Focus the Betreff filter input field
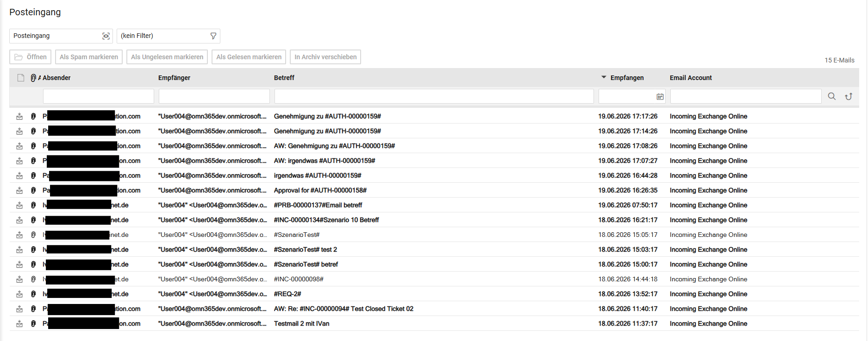Viewport: 868px width, 341px height. pos(434,96)
